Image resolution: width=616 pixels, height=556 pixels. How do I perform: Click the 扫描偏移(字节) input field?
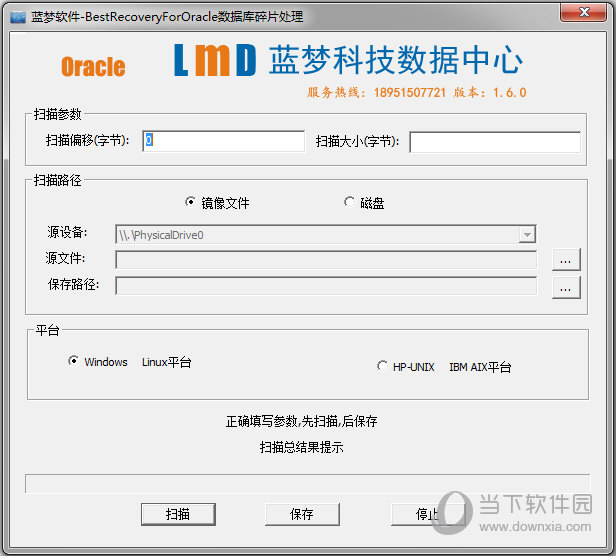pyautogui.click(x=224, y=141)
